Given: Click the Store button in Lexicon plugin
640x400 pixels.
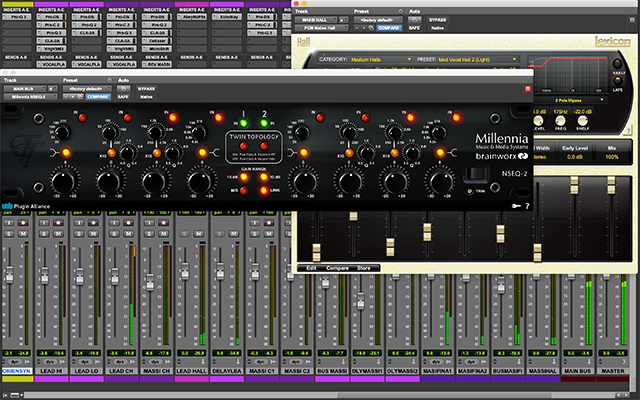Looking at the screenshot, I should coord(364,268).
